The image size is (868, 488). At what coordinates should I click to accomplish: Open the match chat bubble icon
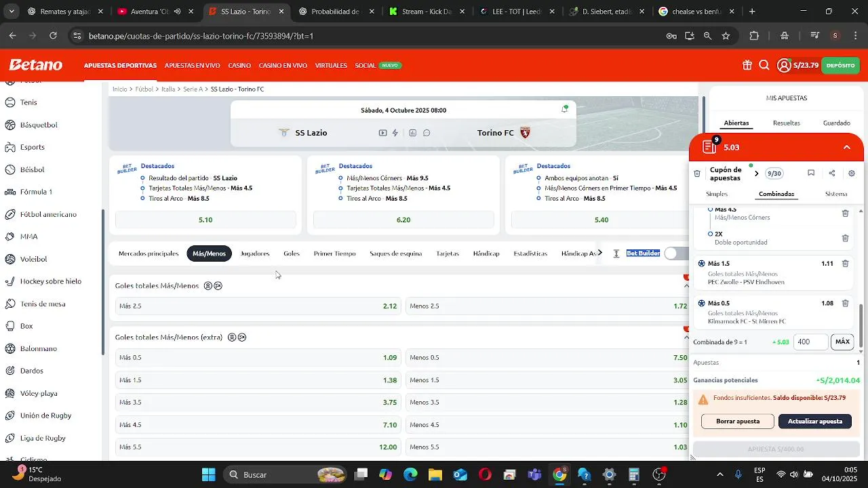coord(427,133)
